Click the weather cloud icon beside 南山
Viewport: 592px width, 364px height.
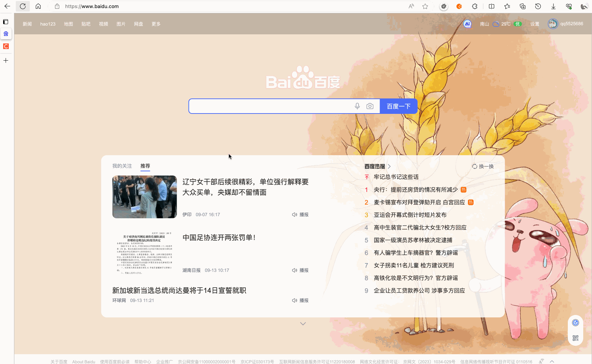tap(496, 24)
